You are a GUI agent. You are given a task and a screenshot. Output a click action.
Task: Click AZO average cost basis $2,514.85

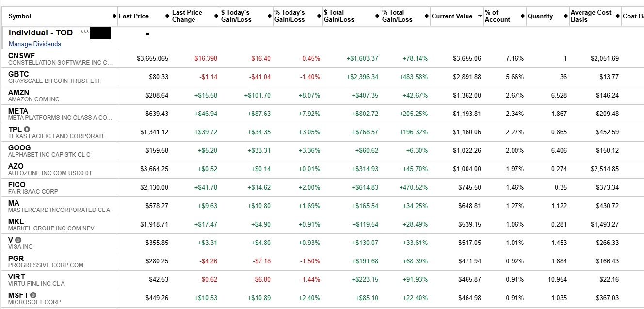coord(605,169)
